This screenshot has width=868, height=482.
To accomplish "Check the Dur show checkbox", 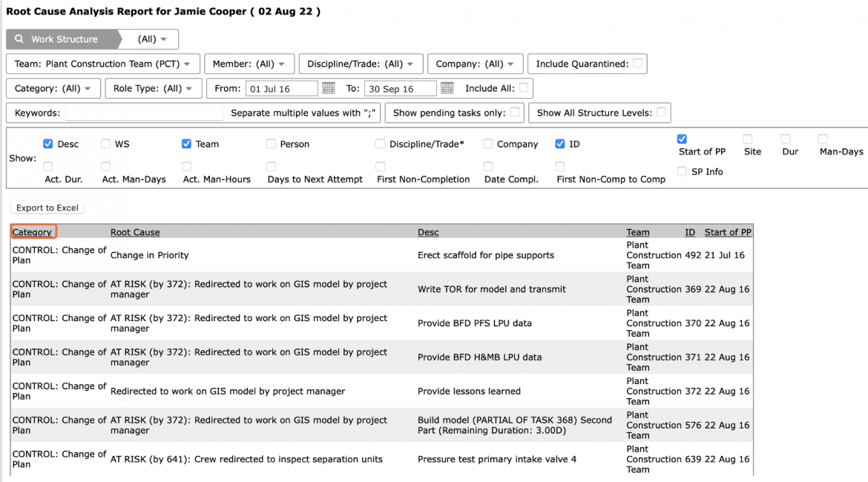I will click(786, 139).
